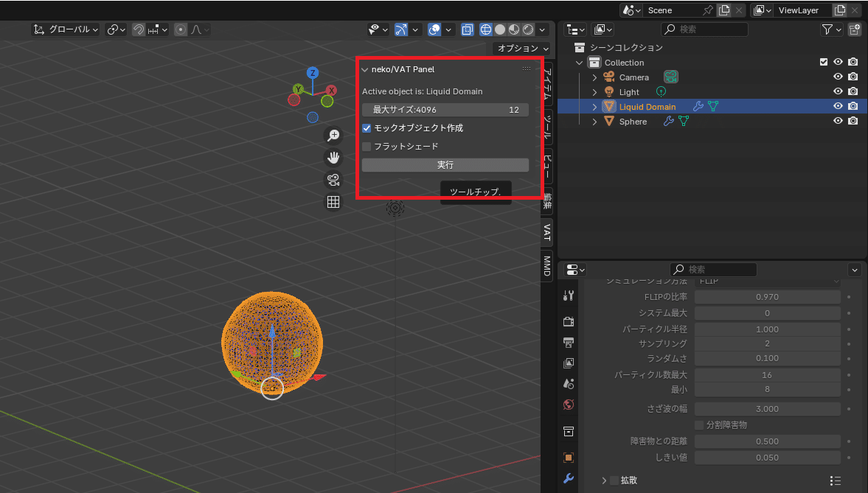Open snapping options dropdown
The width and height of the screenshot is (868, 493).
click(x=159, y=29)
